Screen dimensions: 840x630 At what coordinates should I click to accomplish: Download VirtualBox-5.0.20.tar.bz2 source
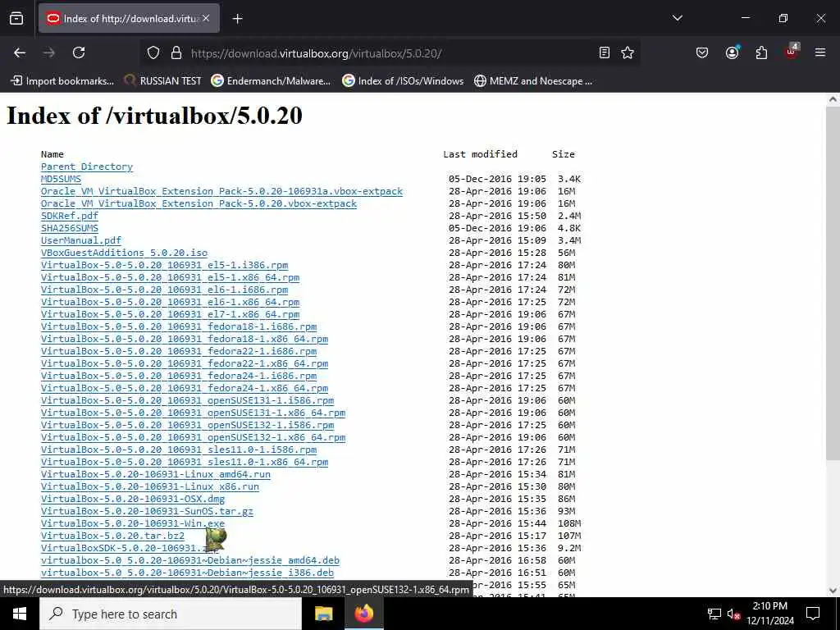pos(112,536)
